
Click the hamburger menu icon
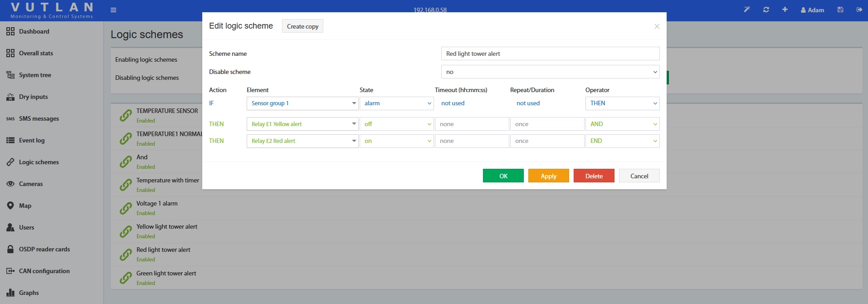(x=113, y=10)
